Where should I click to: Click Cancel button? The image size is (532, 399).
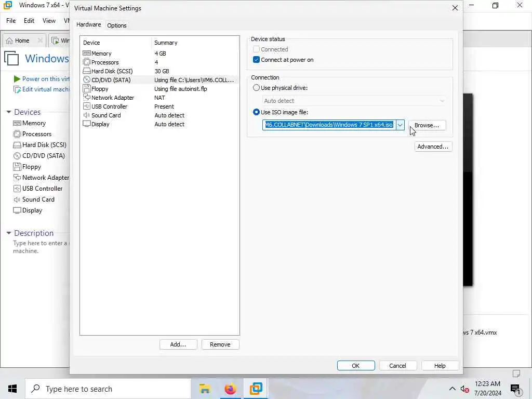tap(397, 365)
